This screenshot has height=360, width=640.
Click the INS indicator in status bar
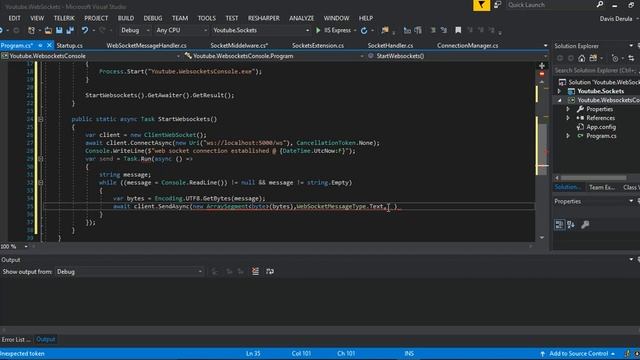pos(409,353)
